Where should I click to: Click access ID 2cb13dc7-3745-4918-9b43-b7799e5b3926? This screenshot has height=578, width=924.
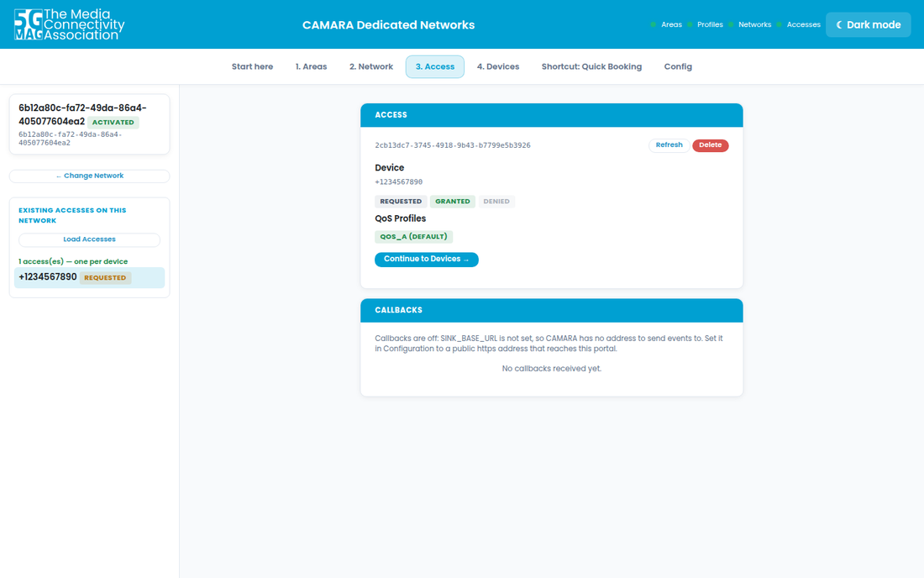[453, 145]
